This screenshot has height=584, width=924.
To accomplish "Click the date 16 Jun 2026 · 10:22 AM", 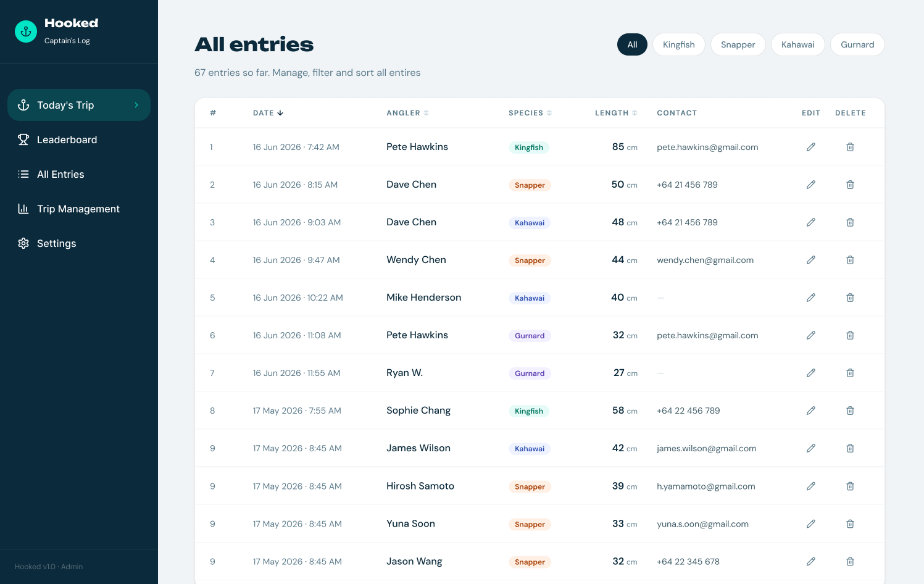I will (x=298, y=298).
